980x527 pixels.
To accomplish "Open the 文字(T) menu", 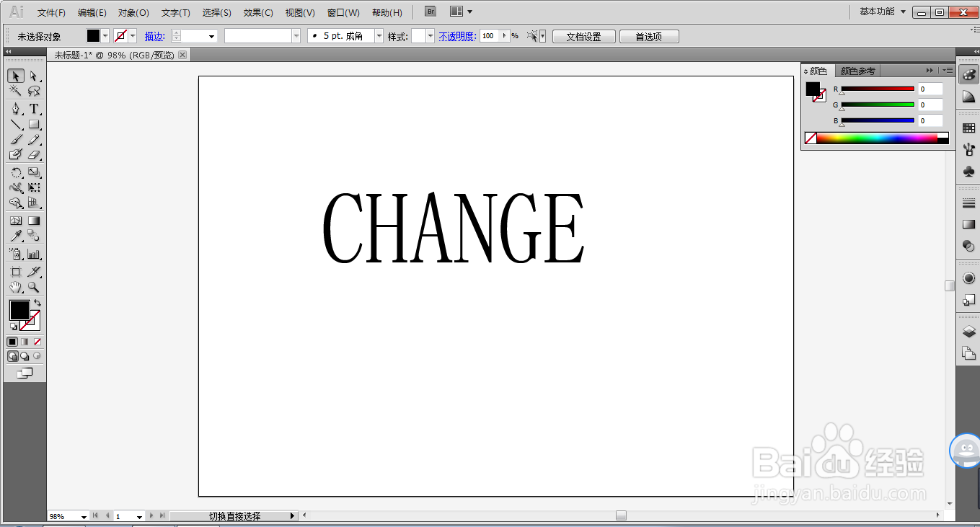I will (x=175, y=13).
